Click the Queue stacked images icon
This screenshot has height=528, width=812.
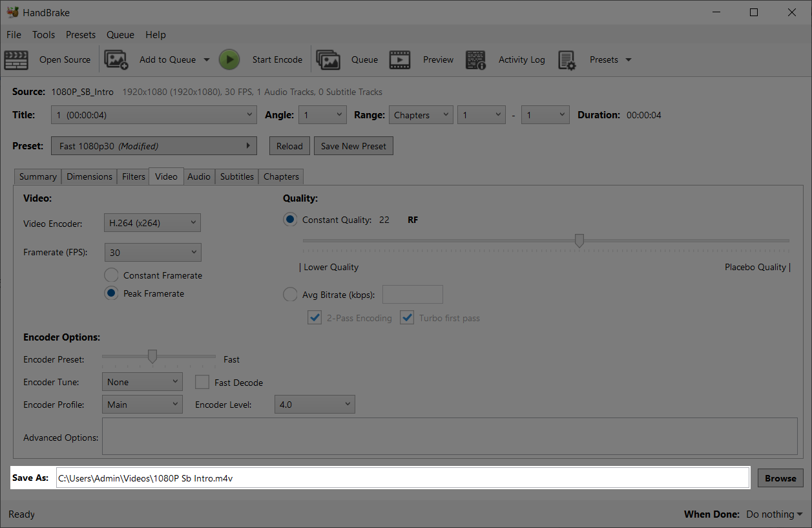click(328, 59)
